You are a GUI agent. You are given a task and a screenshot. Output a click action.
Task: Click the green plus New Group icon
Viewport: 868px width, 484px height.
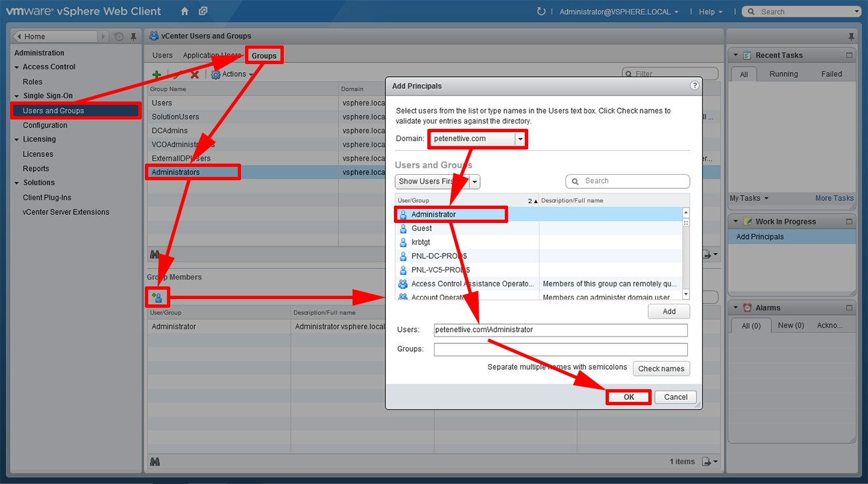tap(156, 75)
